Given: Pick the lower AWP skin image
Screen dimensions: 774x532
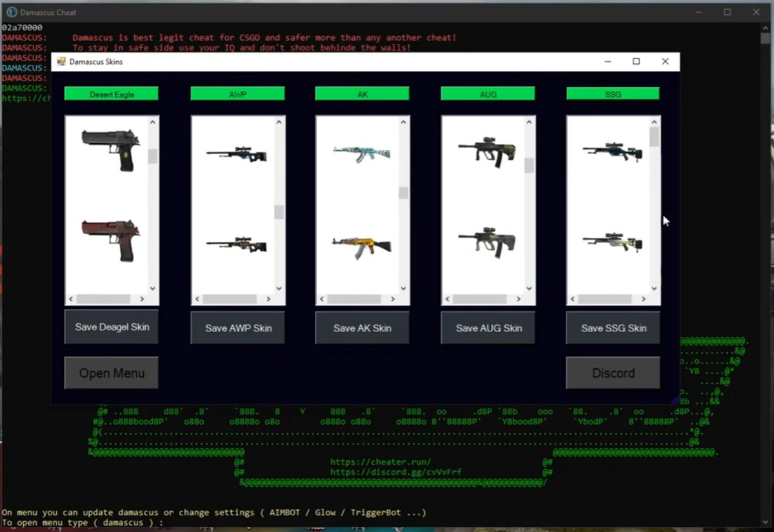Looking at the screenshot, I should tap(237, 244).
